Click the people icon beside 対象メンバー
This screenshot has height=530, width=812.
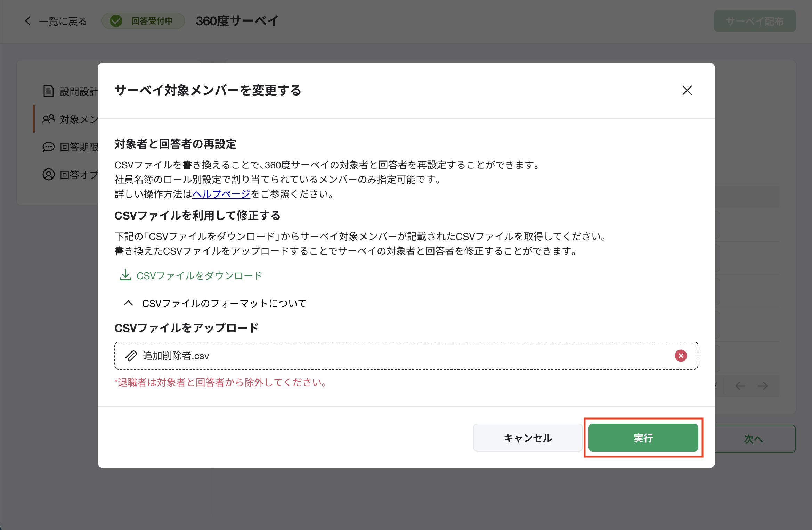pos(48,119)
